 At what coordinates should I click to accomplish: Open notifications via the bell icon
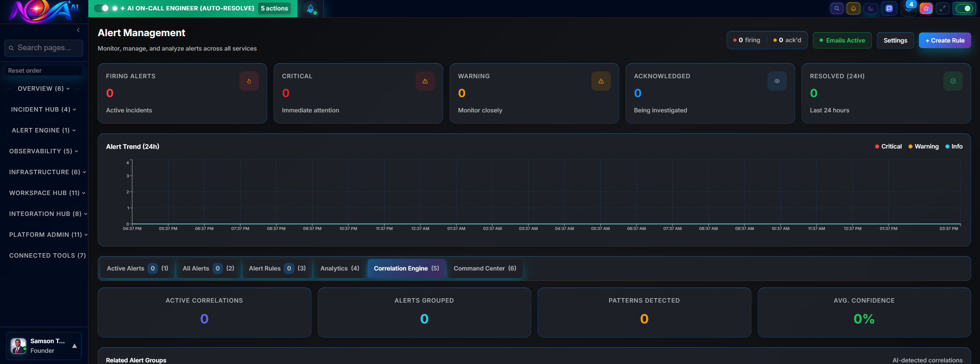(854, 8)
